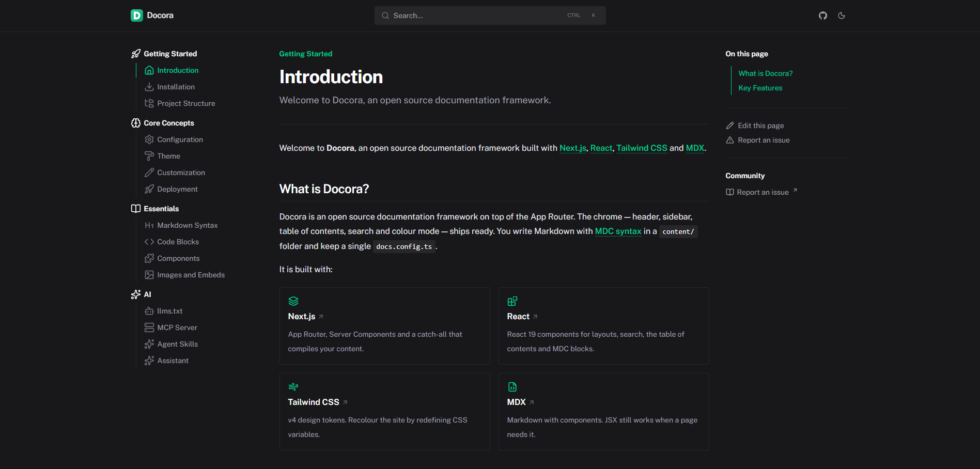Open the Theme docs page
980x469 pixels.
pos(169,156)
